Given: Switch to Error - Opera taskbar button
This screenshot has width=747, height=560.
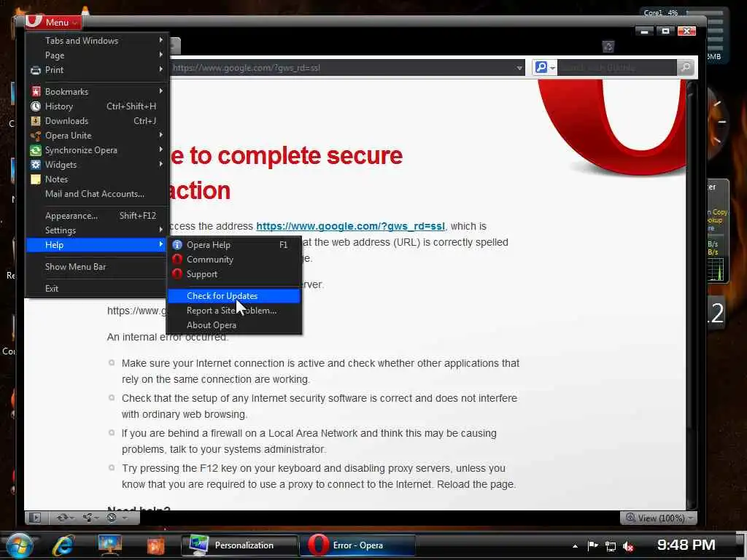Looking at the screenshot, I should point(357,545).
